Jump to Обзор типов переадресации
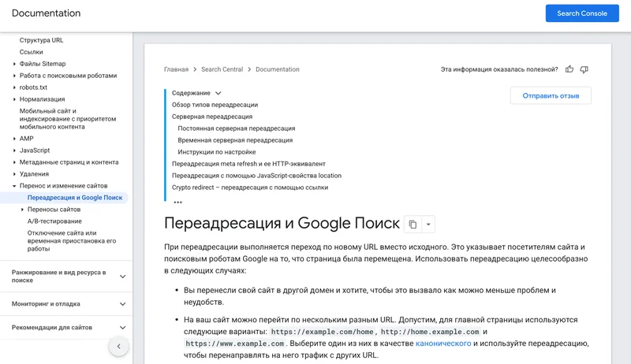 pos(215,105)
